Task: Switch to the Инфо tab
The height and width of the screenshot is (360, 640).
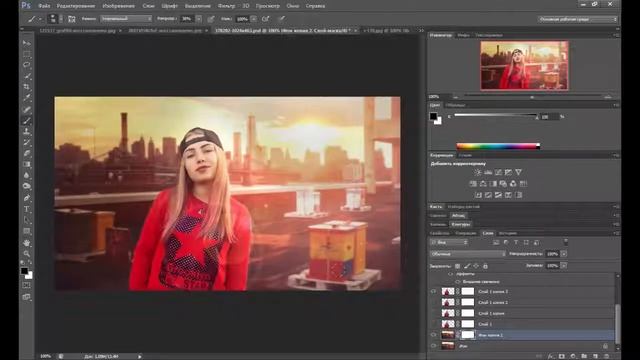Action: [463, 36]
